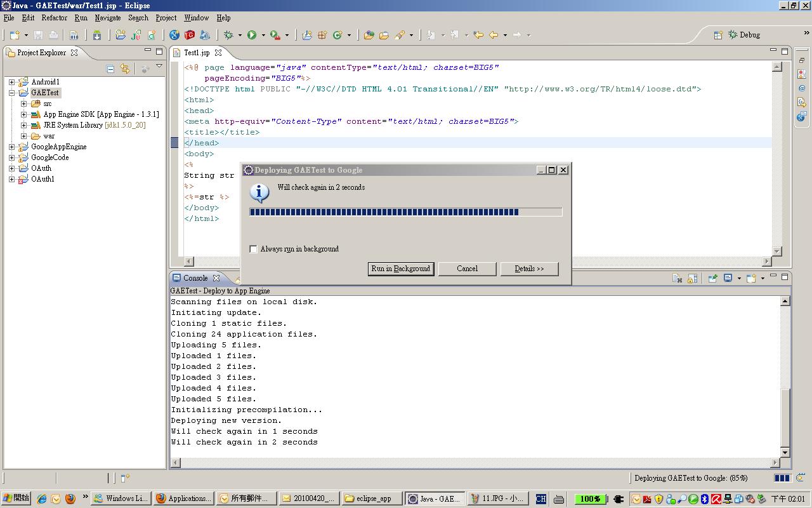
Task: Collapse the GAETest project node
Action: [11, 93]
